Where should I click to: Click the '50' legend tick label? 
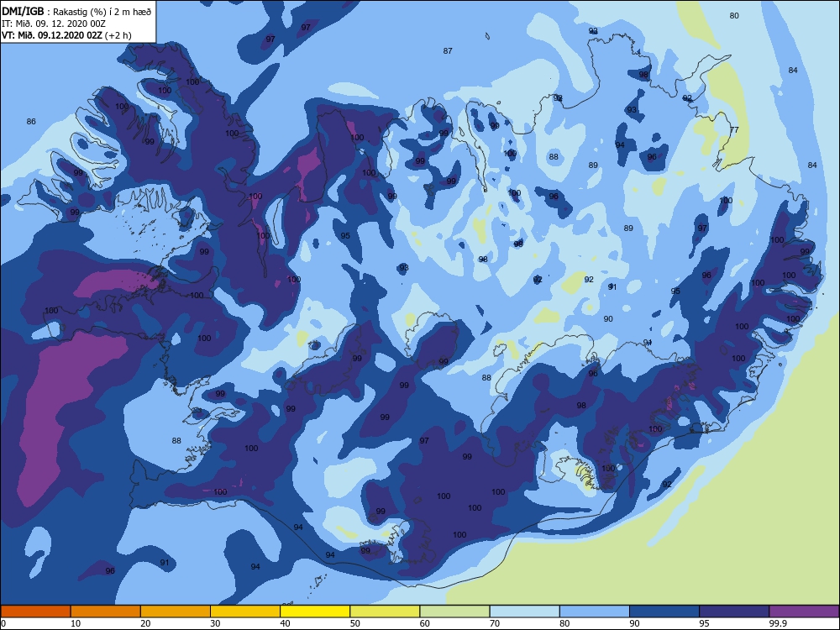click(x=354, y=623)
